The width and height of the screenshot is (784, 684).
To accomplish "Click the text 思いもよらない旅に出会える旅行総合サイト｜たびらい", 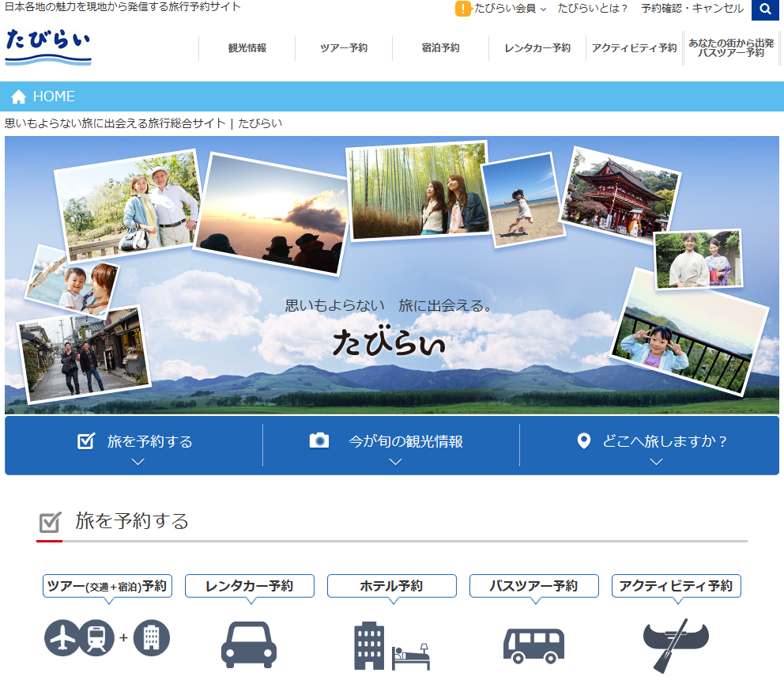I will tap(143, 123).
